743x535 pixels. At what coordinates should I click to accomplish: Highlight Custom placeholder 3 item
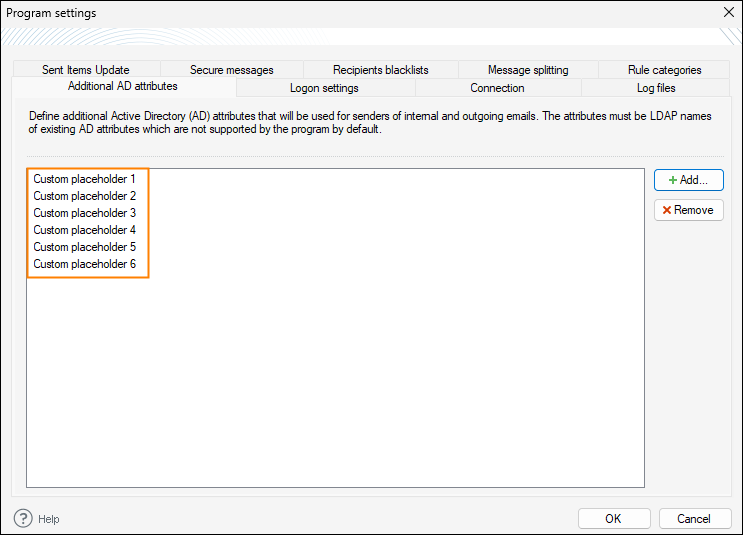[x=84, y=213]
